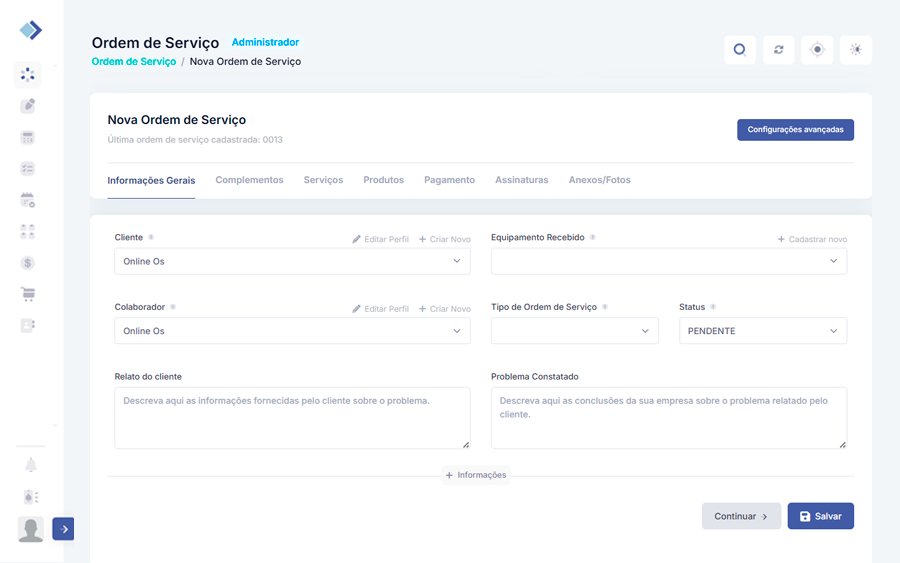This screenshot has height=563, width=900.
Task: Expand the Equipamento Recebido dropdown
Action: [x=668, y=261]
